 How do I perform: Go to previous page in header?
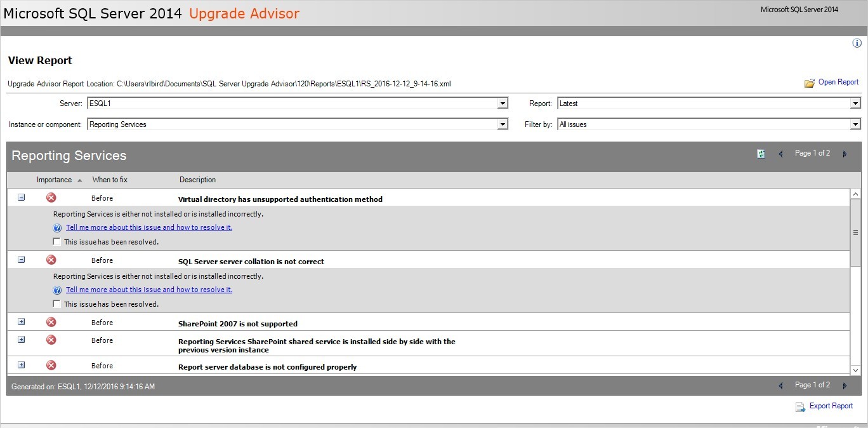click(780, 154)
